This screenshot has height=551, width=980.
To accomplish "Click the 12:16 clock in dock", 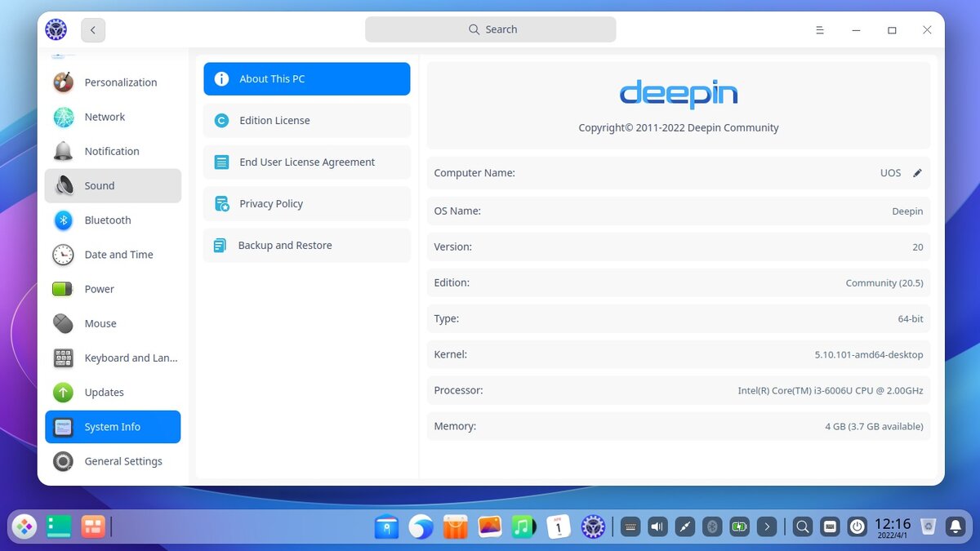I will 893,527.
